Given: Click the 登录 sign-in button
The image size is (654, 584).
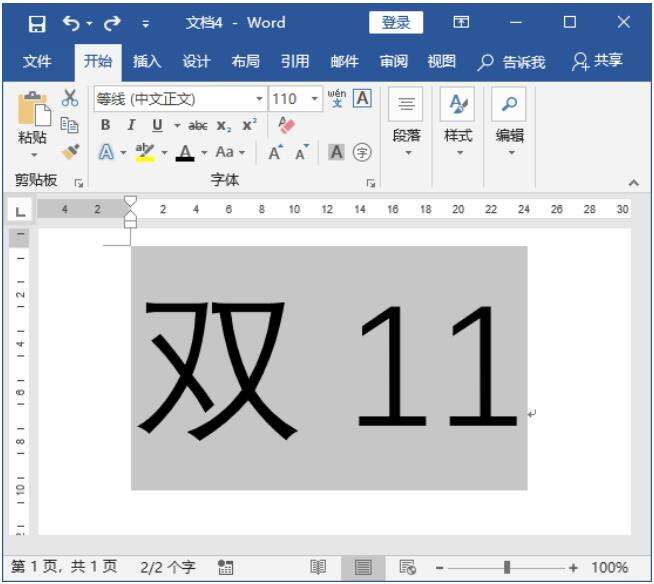Looking at the screenshot, I should [x=396, y=23].
